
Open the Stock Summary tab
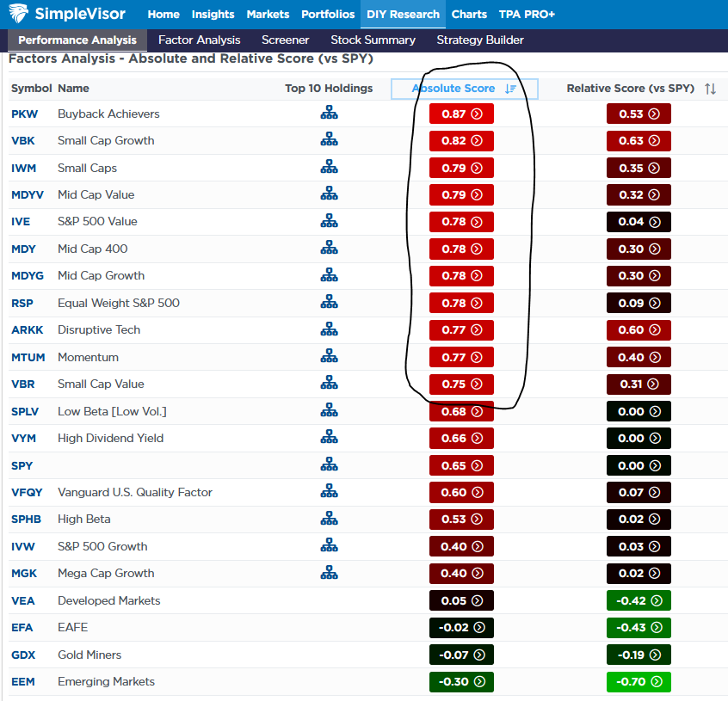tap(373, 40)
